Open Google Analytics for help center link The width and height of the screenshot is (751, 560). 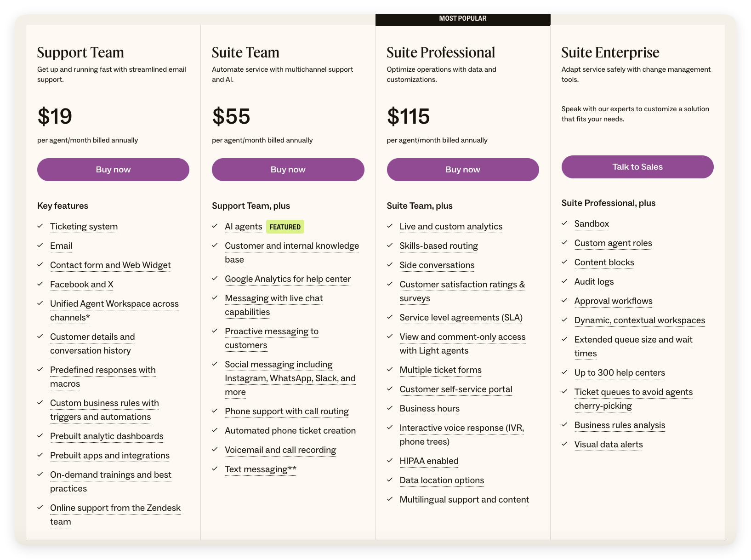pos(288,279)
